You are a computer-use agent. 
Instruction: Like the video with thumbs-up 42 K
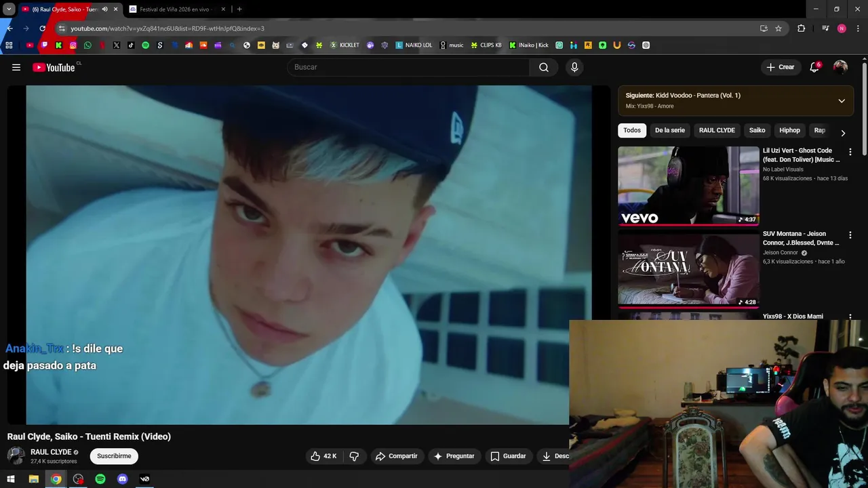point(323,456)
